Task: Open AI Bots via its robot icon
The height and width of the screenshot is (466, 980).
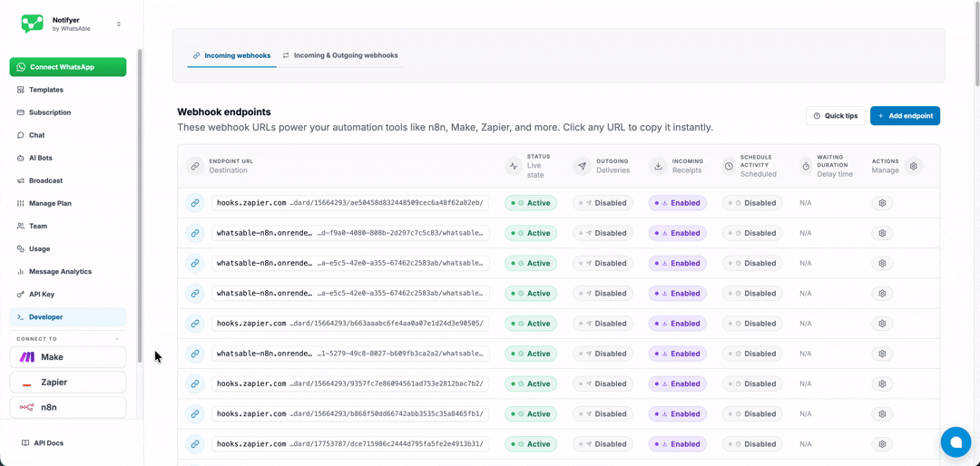Action: tap(21, 158)
